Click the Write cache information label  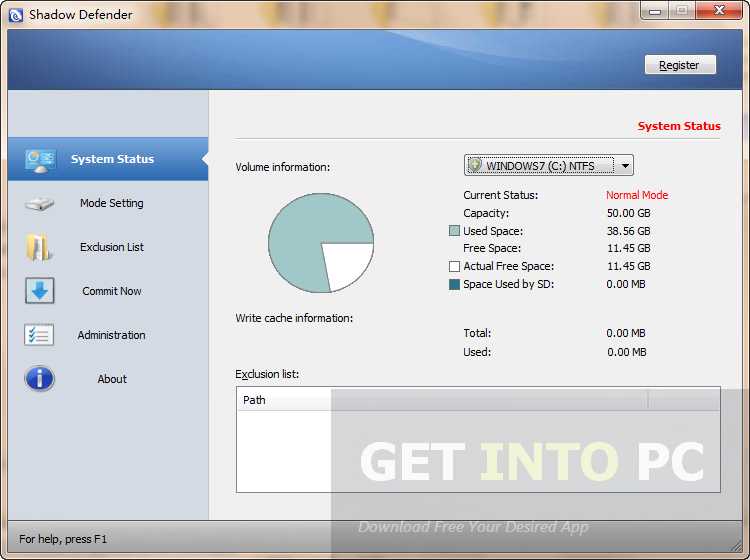point(294,318)
